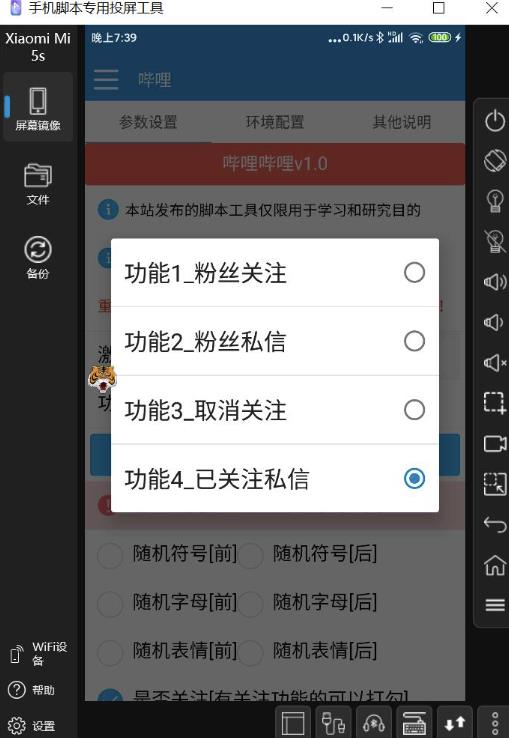Screen dimensions: 509x738
Task: Switch to the 环境配置 tab
Action: 275,122
